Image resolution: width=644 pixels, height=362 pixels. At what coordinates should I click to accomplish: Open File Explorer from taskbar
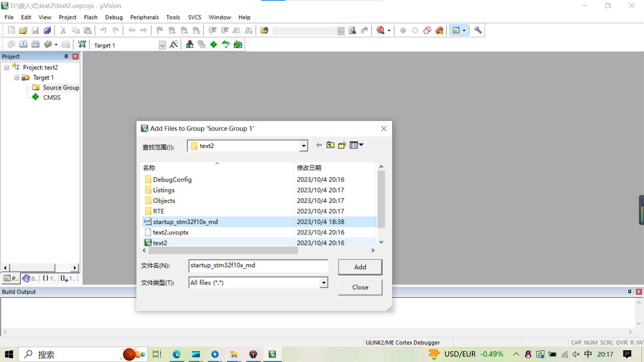point(234,354)
